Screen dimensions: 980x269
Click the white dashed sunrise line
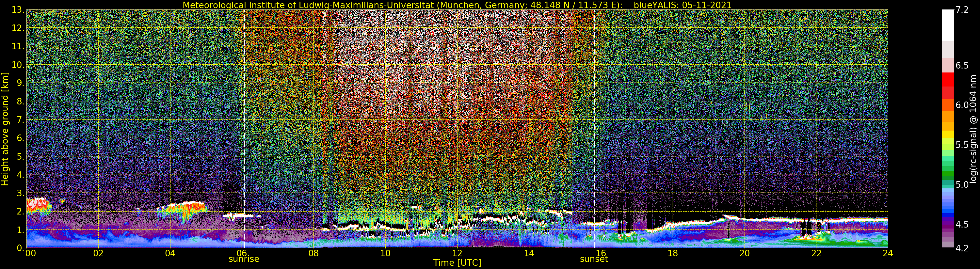(244, 129)
